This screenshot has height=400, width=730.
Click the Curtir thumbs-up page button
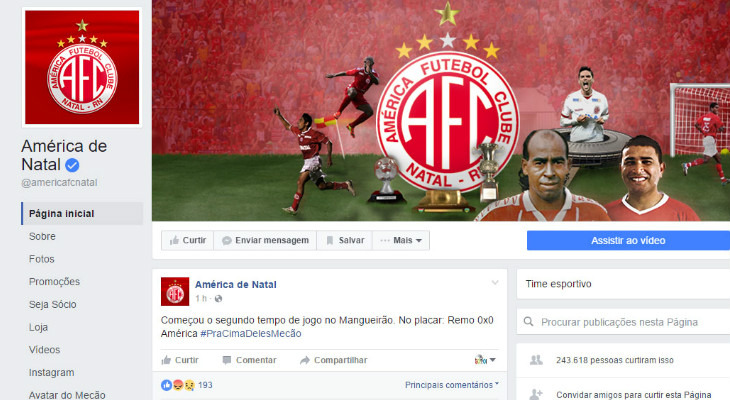(x=188, y=240)
